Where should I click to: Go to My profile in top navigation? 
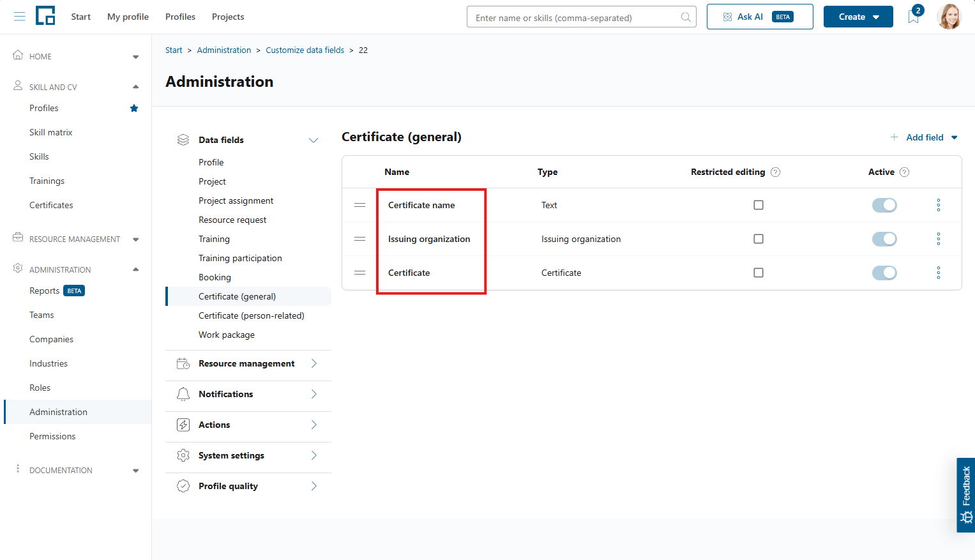click(128, 17)
